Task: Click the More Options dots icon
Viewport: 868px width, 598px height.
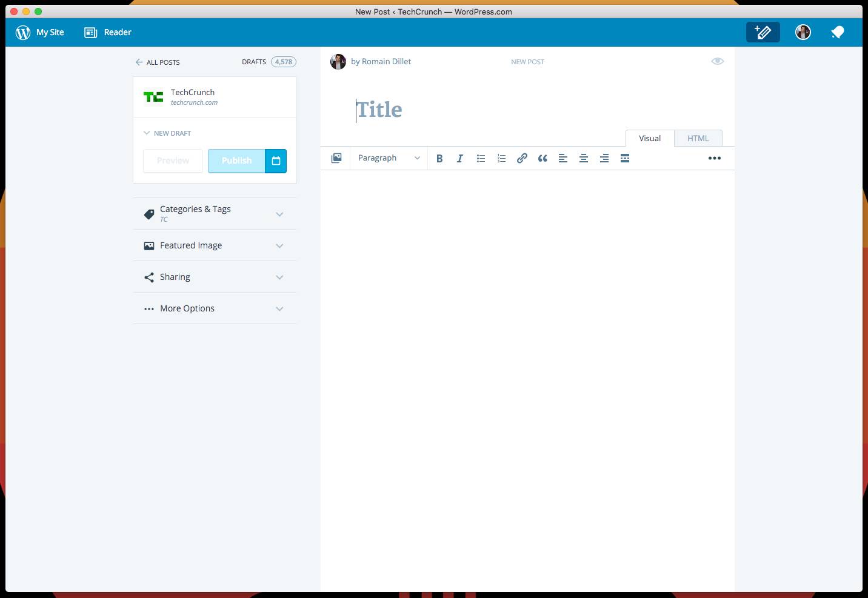Action: click(149, 309)
